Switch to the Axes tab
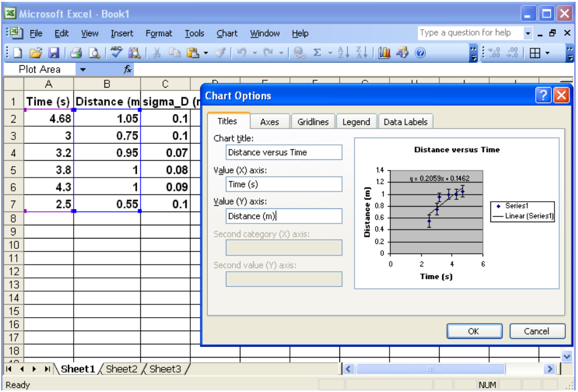This screenshot has width=578, height=392. point(269,121)
